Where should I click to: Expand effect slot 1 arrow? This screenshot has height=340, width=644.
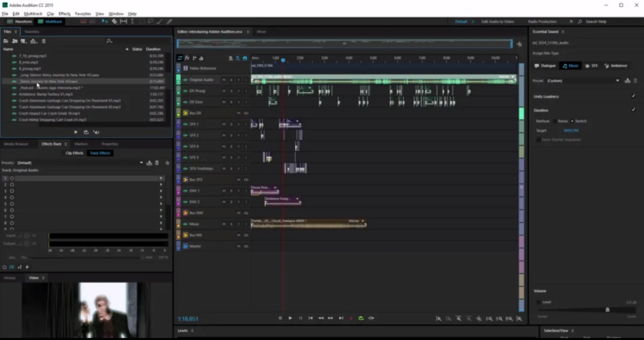pyautogui.click(x=160, y=178)
